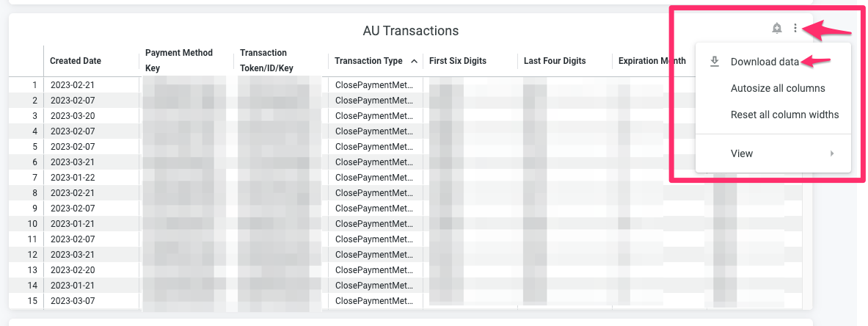Click Payment Method Key column header
Viewport: 868px width, 326px height.
click(179, 60)
